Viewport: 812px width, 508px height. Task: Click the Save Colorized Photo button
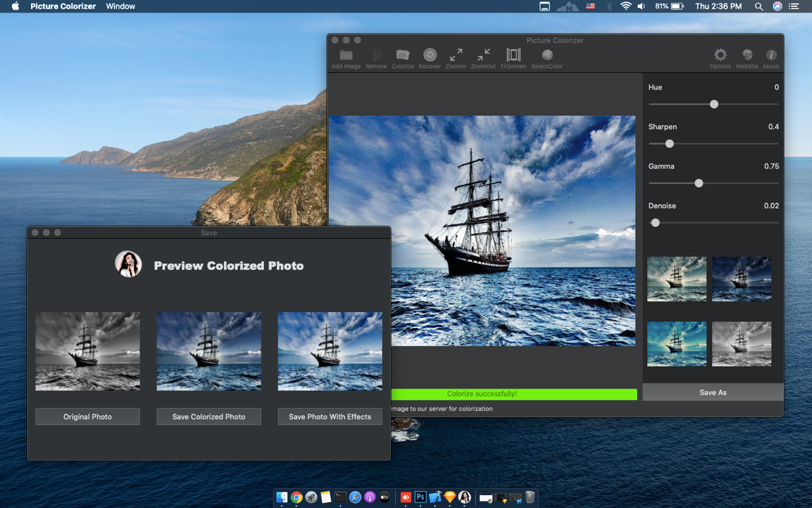click(x=208, y=416)
